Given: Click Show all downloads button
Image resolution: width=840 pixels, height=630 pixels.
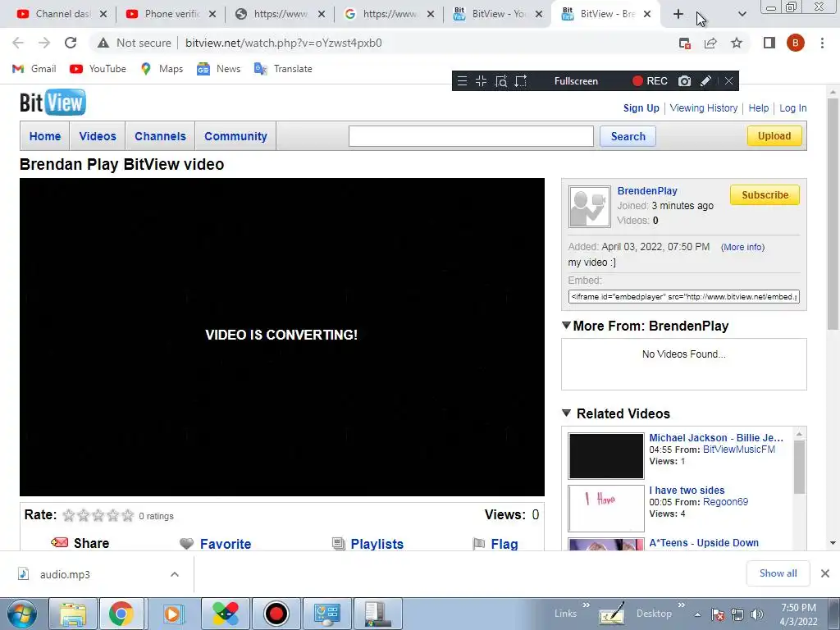Looking at the screenshot, I should point(778,573).
